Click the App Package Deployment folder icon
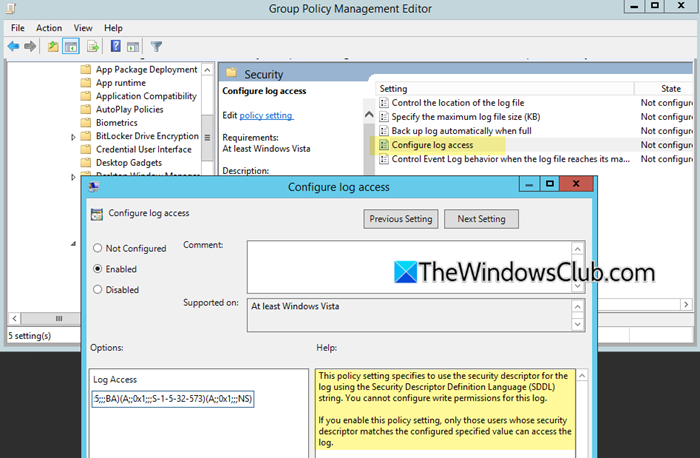This screenshot has height=458, width=700. click(86, 69)
